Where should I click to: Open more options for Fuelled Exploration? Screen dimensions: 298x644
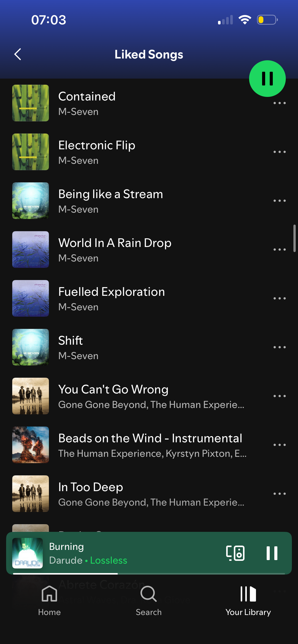point(279,298)
